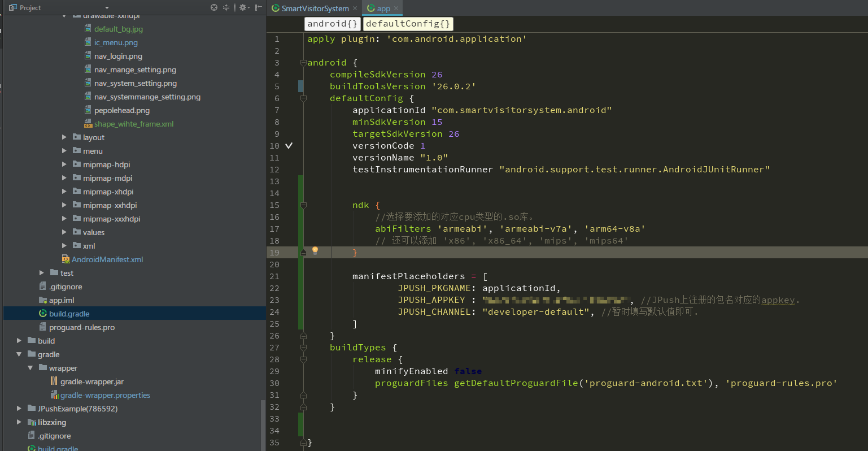Expand the mipmap-xxxhdpi folder
Screen dimensions: 868x451
point(64,219)
